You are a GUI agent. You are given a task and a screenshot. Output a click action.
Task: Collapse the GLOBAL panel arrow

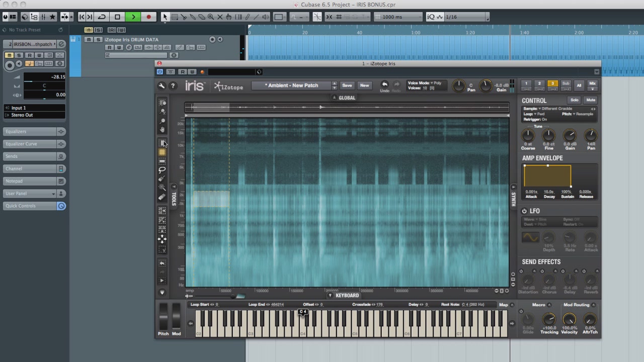click(334, 98)
